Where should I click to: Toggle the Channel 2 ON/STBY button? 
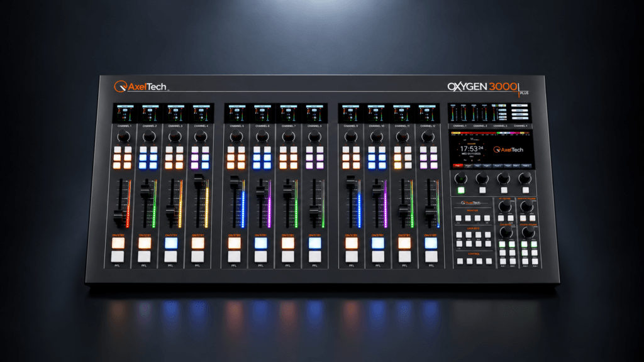coord(145,243)
